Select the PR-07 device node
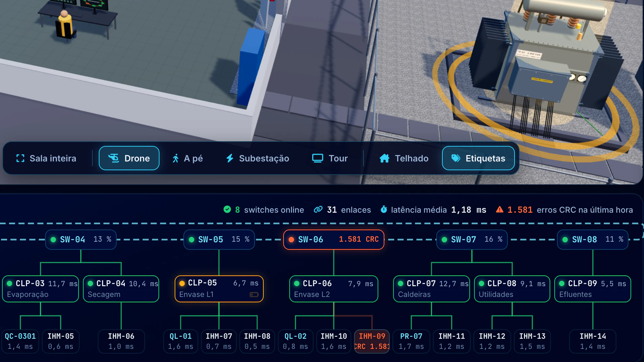The height and width of the screenshot is (362, 644). (411, 341)
